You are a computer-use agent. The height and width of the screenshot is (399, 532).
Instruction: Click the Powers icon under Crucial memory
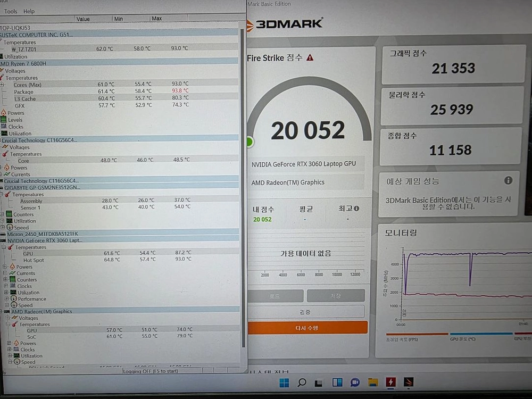click(x=6, y=167)
